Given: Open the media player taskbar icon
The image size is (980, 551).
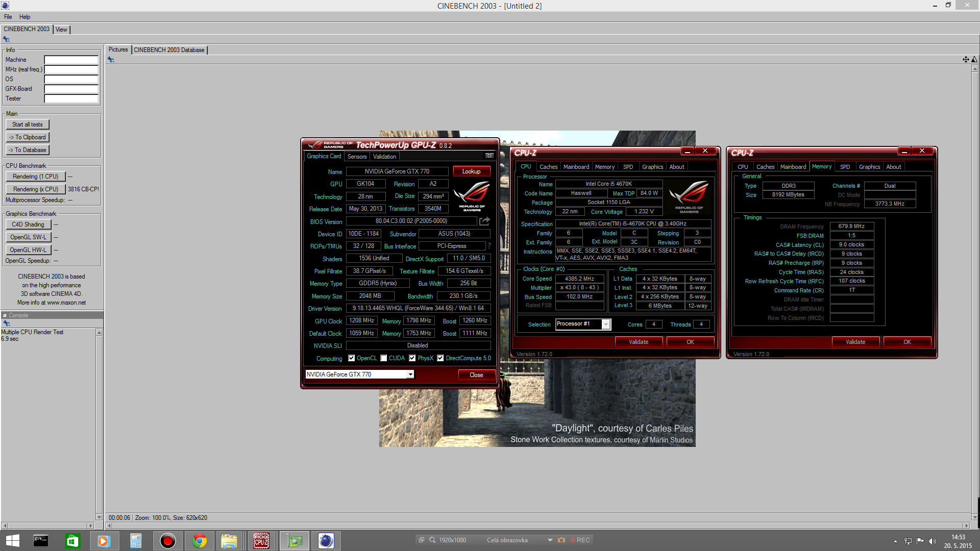Looking at the screenshot, I should 104,541.
